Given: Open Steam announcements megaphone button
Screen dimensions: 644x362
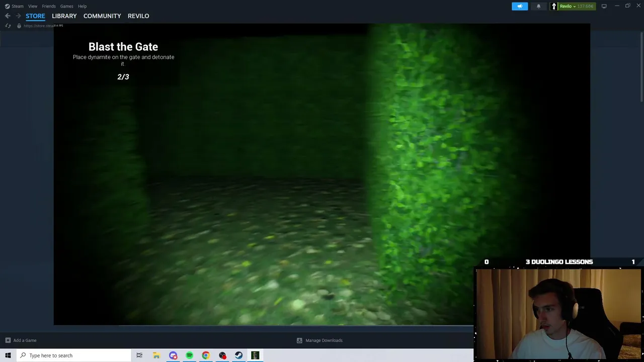Looking at the screenshot, I should (520, 6).
